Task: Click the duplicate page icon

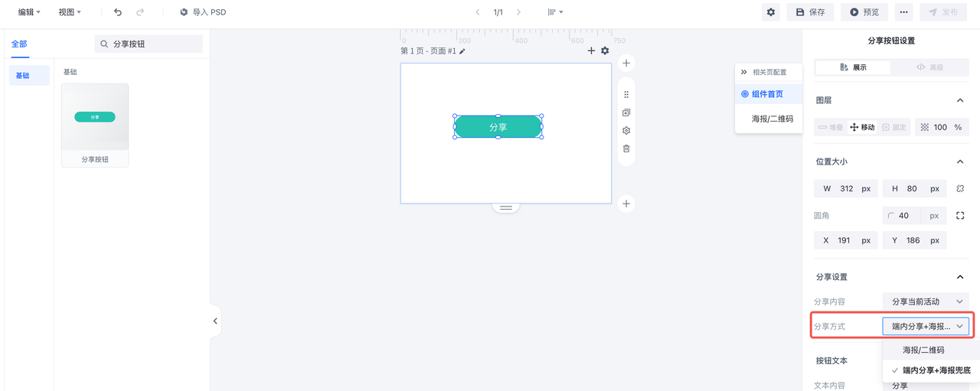Action: [x=626, y=112]
